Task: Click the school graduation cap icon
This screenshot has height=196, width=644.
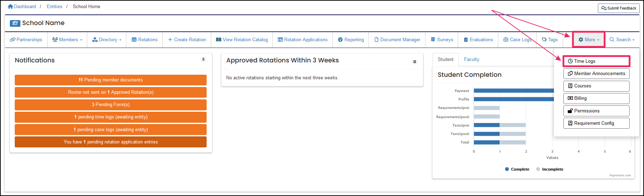Action: point(15,23)
